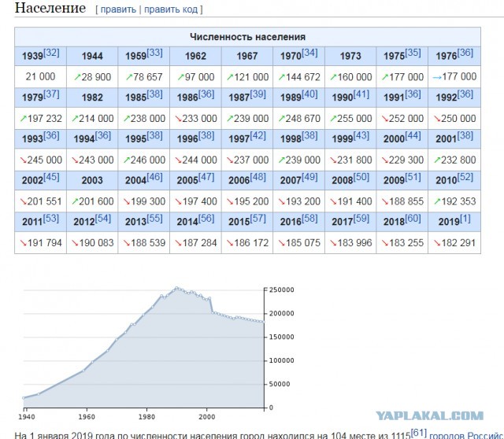Click the 1980 axis label on chart
This screenshot has height=439, width=504.
(x=147, y=417)
